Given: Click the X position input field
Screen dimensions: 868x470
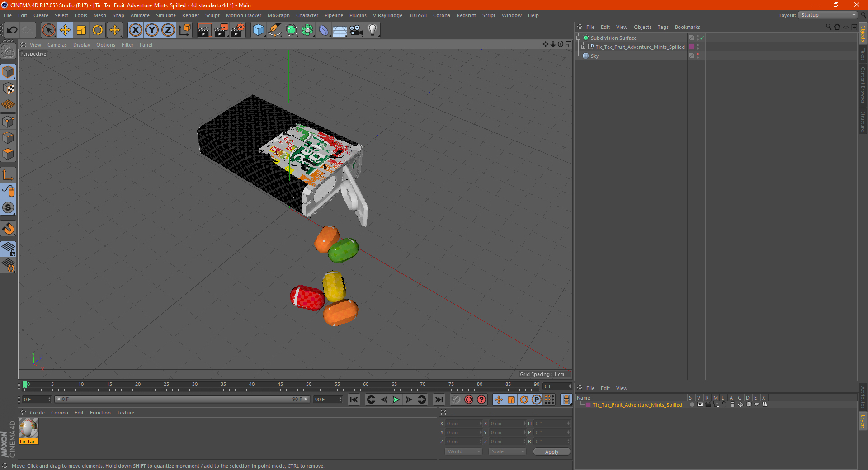Looking at the screenshot, I should [464, 423].
